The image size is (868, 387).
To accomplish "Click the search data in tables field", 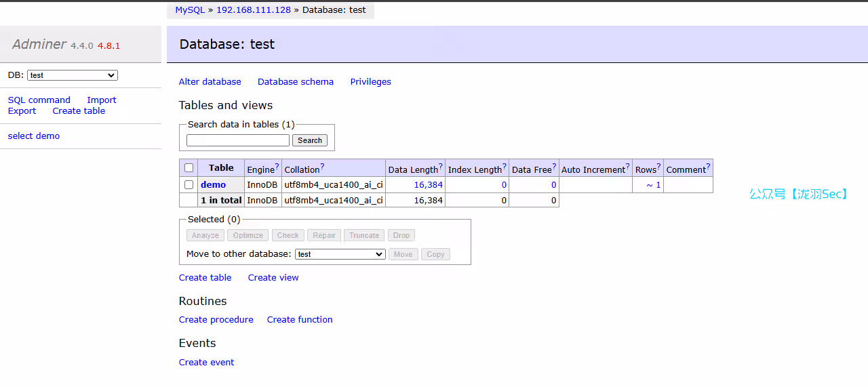I will tap(238, 140).
